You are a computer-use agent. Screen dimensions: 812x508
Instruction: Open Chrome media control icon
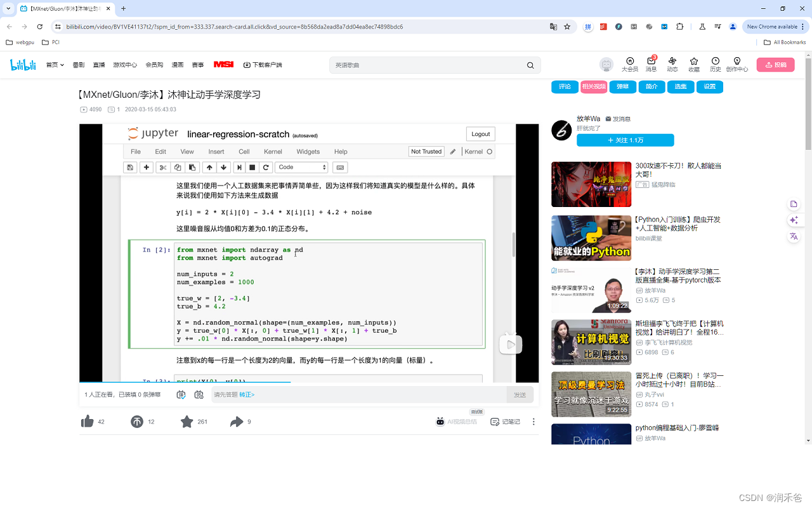[717, 27]
